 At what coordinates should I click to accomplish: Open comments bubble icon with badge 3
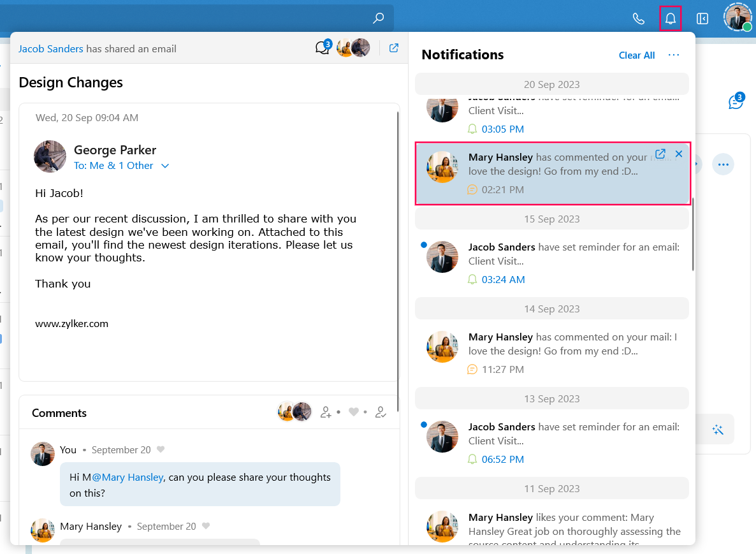[323, 48]
